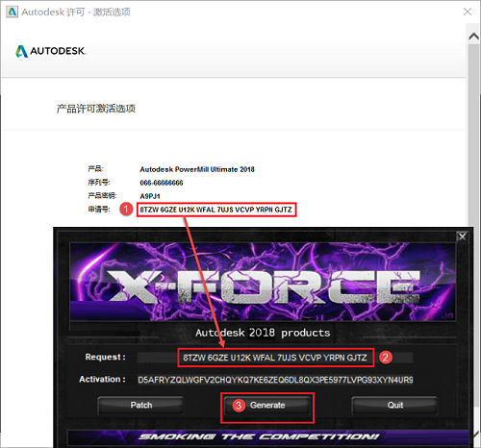Click the red step 1 marker
The image size is (481, 448).
pos(126,209)
